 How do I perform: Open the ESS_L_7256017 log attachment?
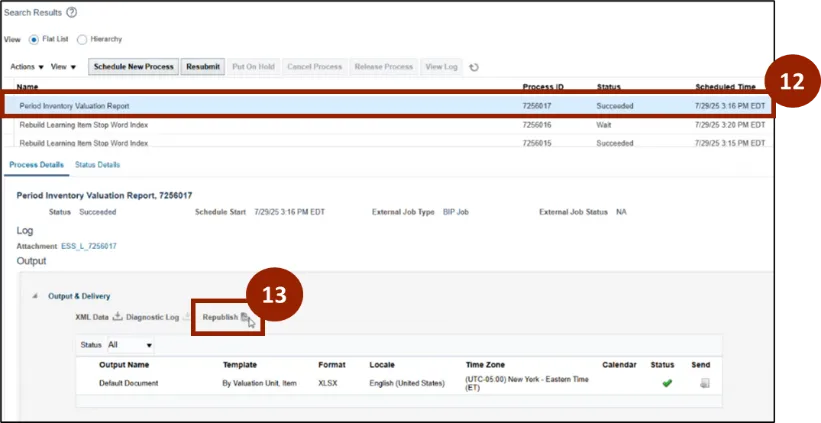[x=90, y=246]
